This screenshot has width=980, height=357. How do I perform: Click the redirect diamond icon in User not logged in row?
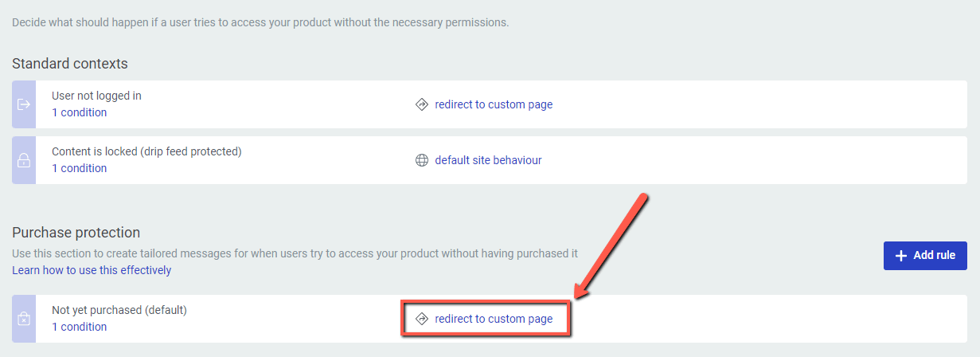(422, 104)
